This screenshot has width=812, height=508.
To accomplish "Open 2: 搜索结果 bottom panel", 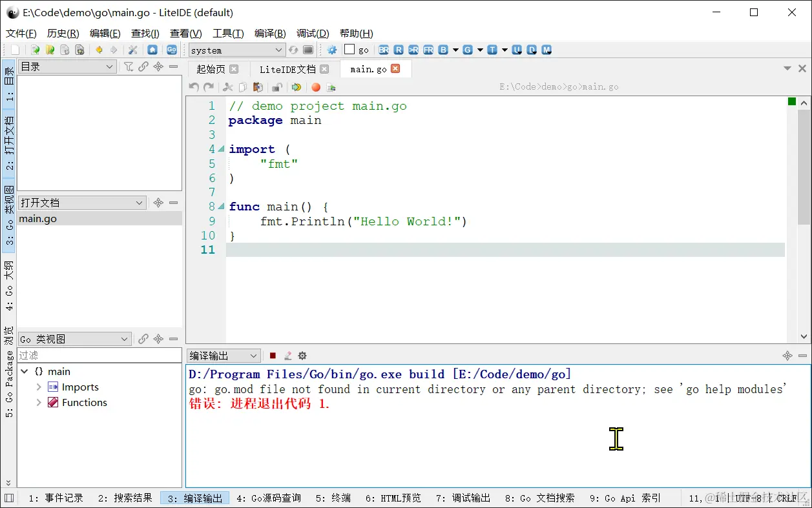I will click(x=125, y=498).
